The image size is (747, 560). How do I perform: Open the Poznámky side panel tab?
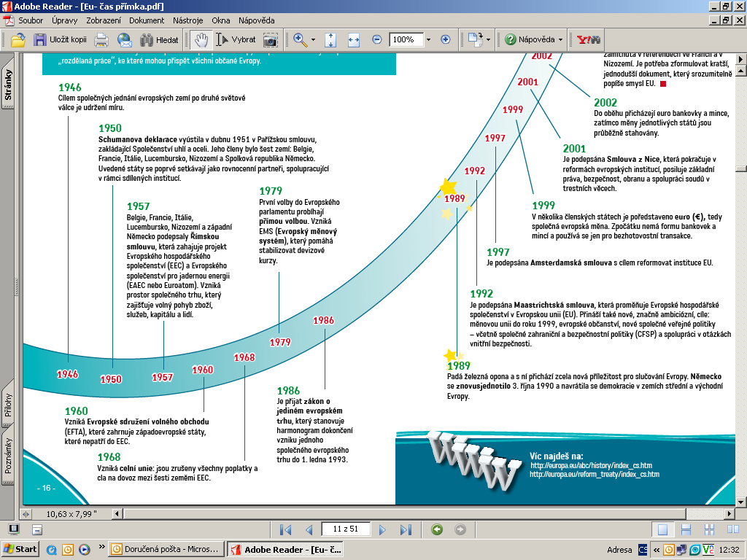7,456
